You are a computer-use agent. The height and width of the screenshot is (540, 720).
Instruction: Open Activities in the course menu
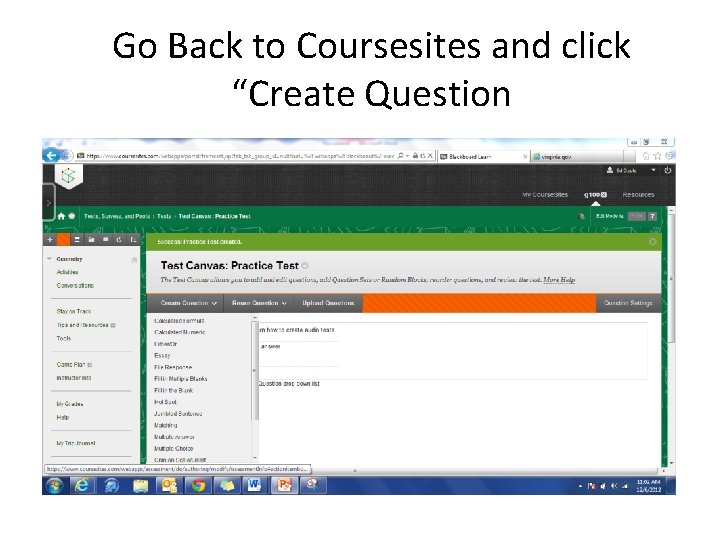tap(67, 272)
